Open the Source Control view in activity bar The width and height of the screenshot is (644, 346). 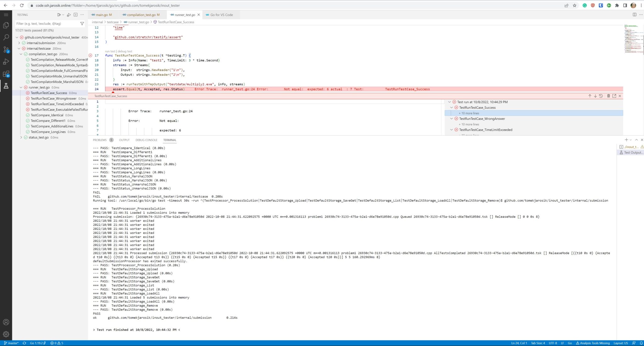[6, 49]
